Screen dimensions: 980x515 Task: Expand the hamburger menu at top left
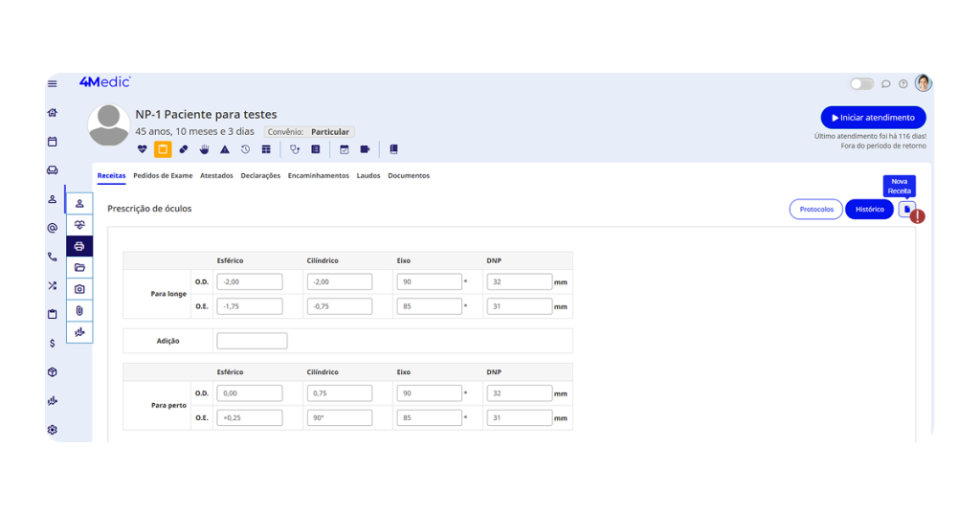(x=53, y=84)
